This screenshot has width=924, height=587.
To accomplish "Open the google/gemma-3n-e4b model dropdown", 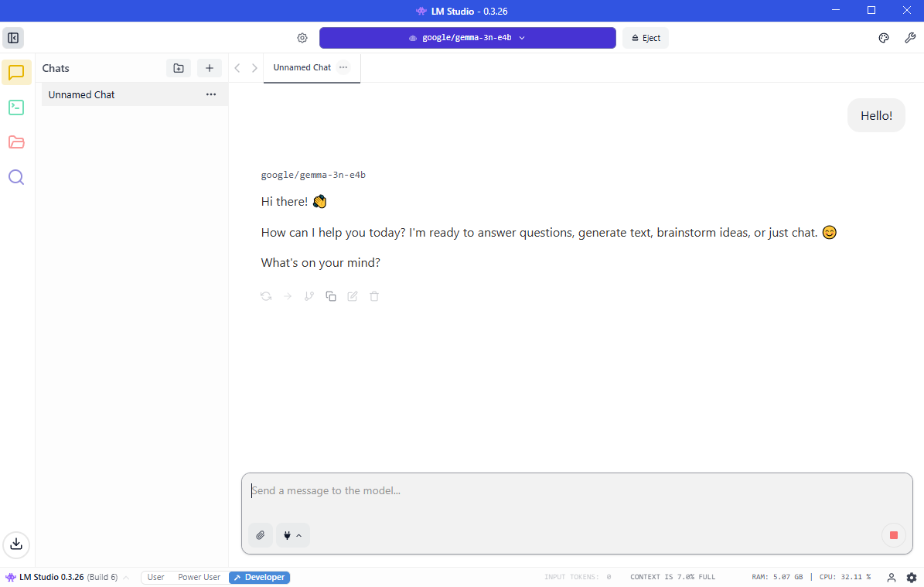I will [x=467, y=38].
